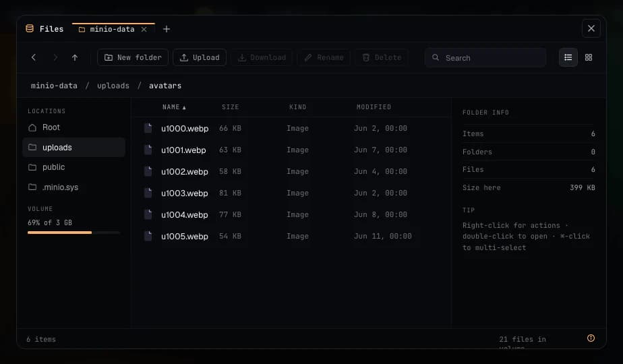
Task: Close the minio-data tab
Action: click(144, 30)
